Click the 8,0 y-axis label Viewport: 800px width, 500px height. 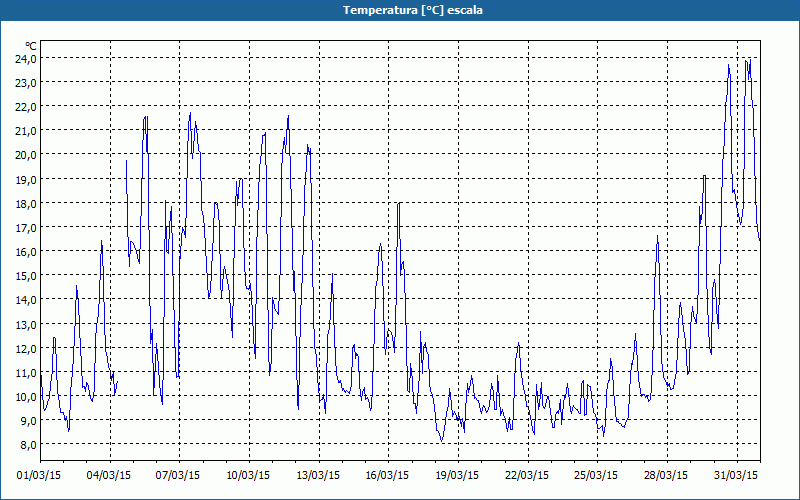point(28,445)
